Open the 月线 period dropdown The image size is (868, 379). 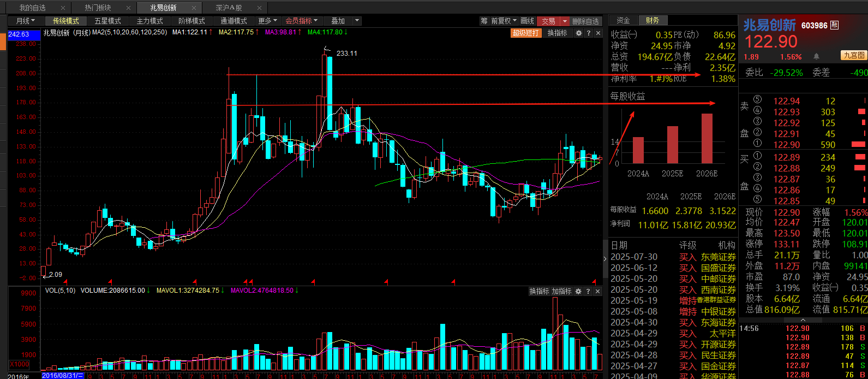tap(26, 21)
